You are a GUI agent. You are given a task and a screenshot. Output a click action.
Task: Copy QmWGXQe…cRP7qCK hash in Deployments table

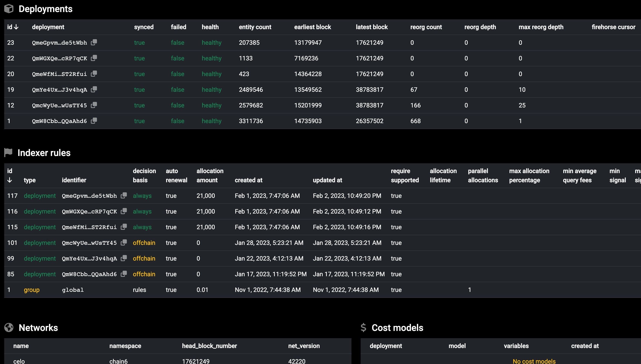(94, 58)
